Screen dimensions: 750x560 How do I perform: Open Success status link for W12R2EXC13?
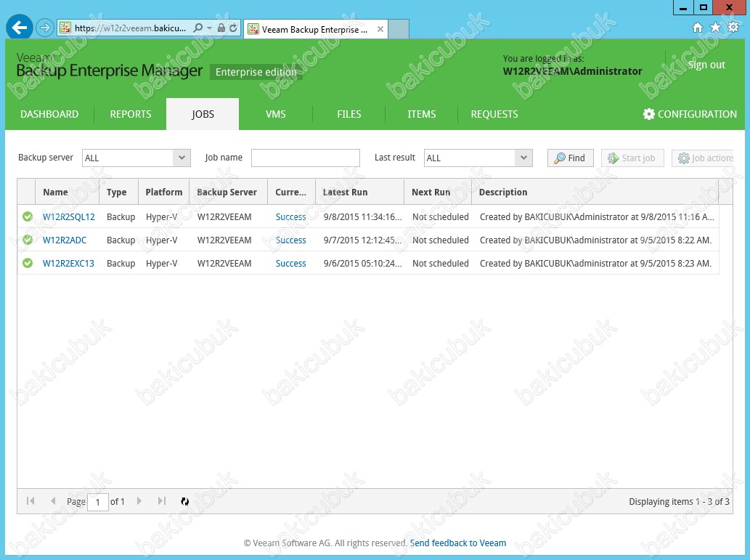(x=291, y=263)
